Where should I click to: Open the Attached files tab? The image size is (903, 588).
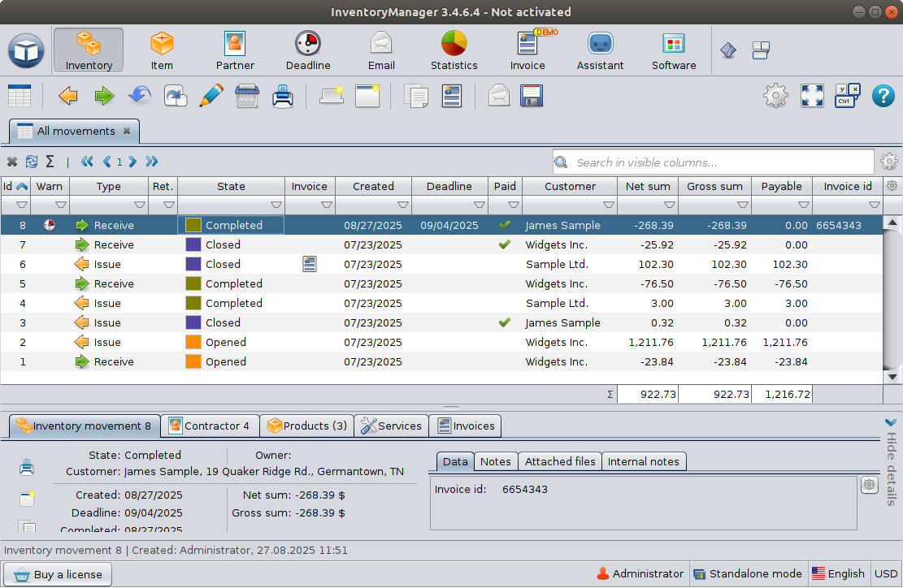pyautogui.click(x=560, y=461)
